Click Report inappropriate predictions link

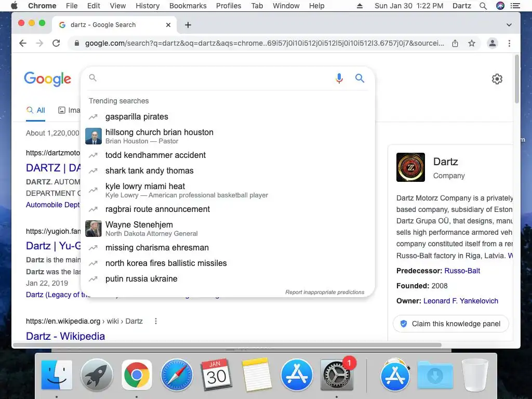(x=325, y=292)
